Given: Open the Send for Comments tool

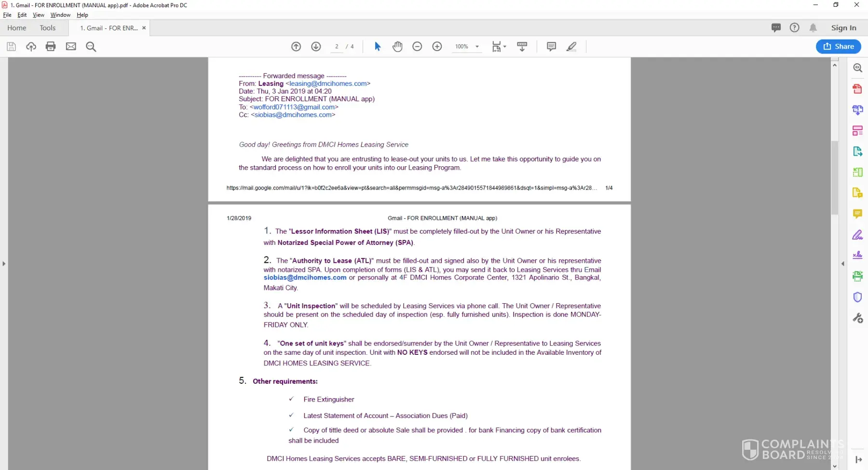Looking at the screenshot, I should (x=857, y=193).
